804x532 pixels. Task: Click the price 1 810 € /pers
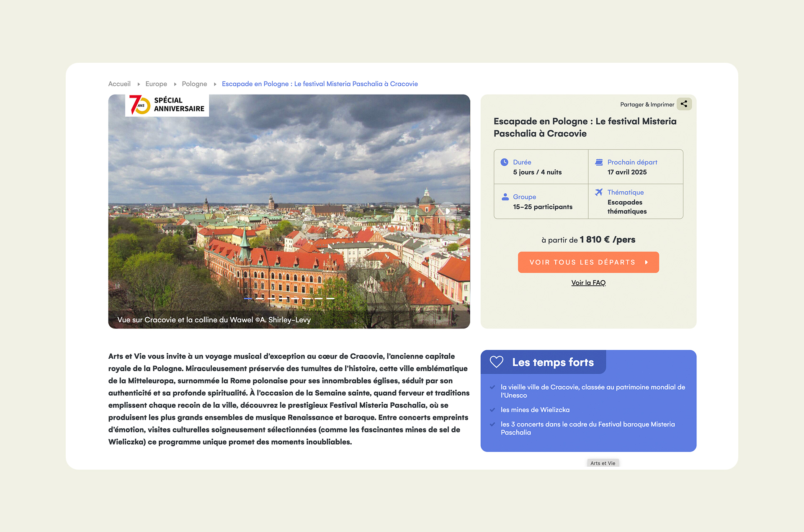coord(607,239)
